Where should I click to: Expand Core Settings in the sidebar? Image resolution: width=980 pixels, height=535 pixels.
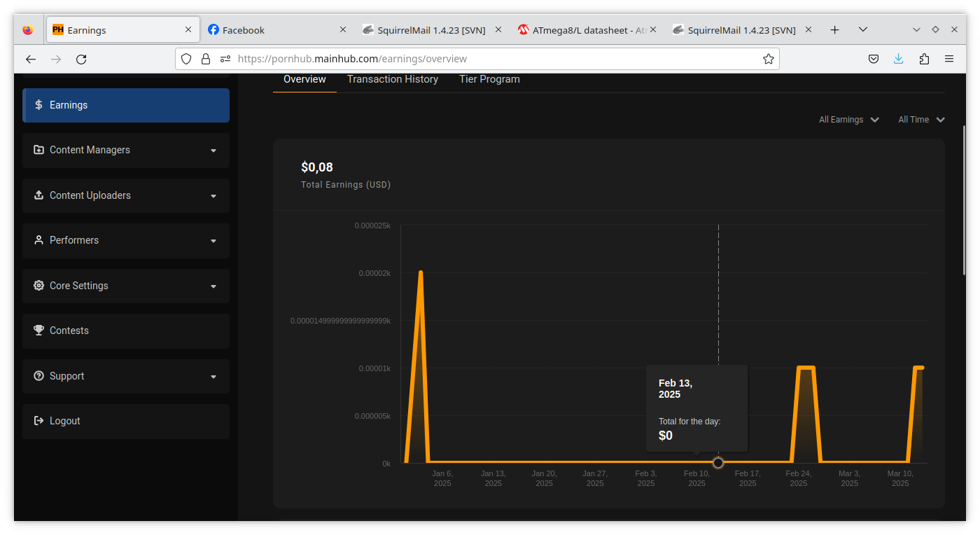(x=126, y=286)
